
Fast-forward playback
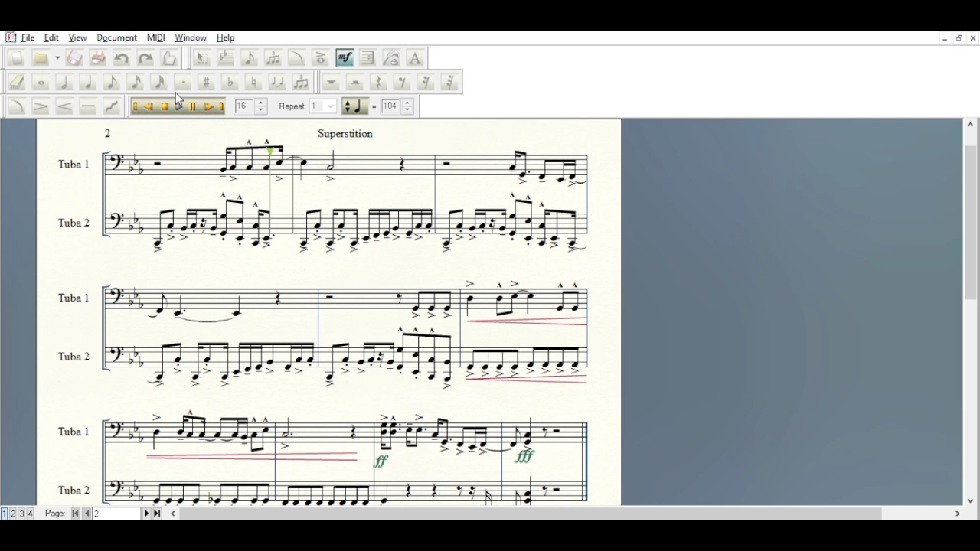[208, 107]
